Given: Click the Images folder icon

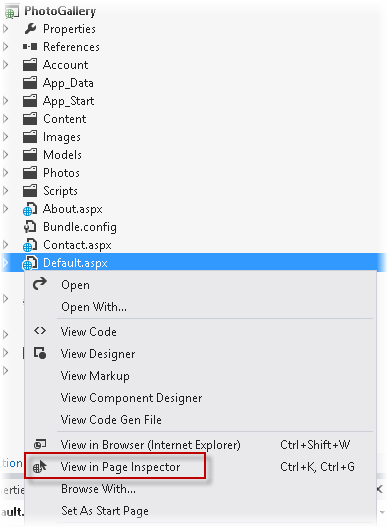Looking at the screenshot, I should (x=30, y=136).
